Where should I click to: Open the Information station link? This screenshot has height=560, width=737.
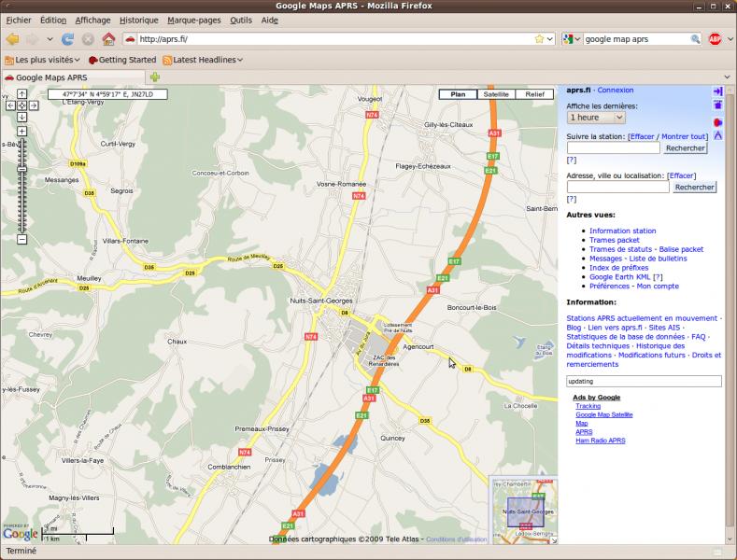622,231
